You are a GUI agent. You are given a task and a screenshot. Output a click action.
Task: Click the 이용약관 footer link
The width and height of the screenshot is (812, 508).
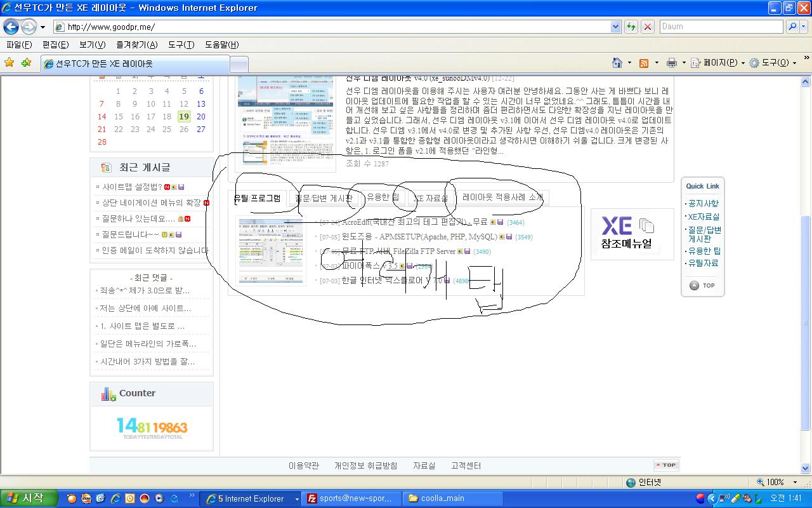tap(304, 465)
